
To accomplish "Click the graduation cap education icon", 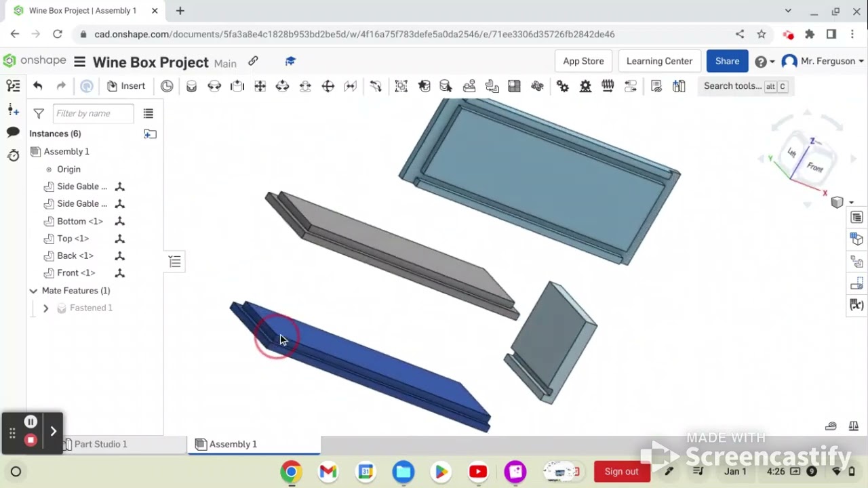I will [290, 61].
